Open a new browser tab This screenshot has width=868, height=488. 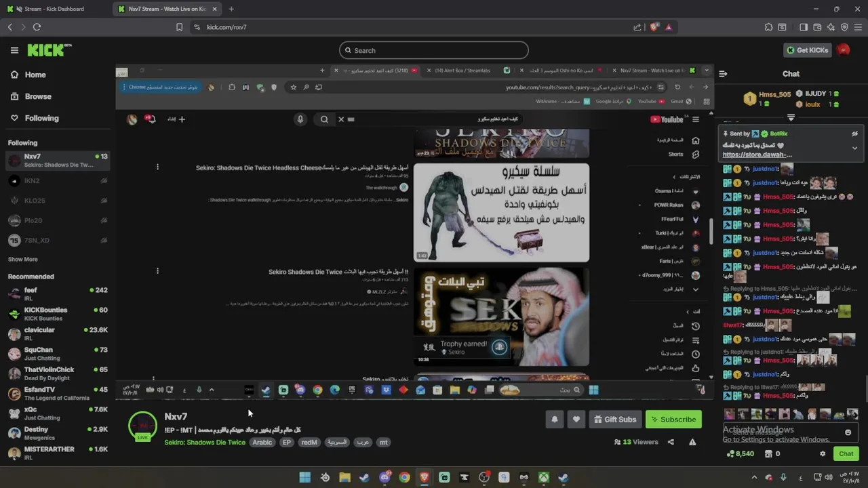(x=231, y=9)
